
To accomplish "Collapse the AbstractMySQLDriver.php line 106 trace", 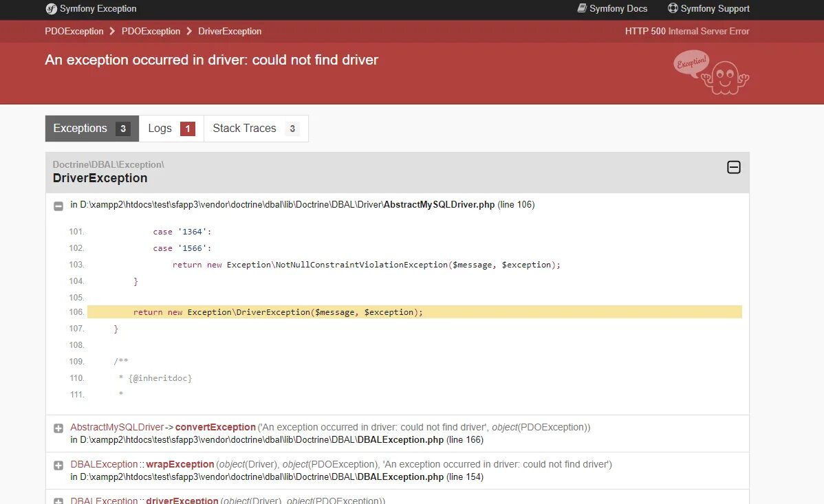I will (x=58, y=206).
